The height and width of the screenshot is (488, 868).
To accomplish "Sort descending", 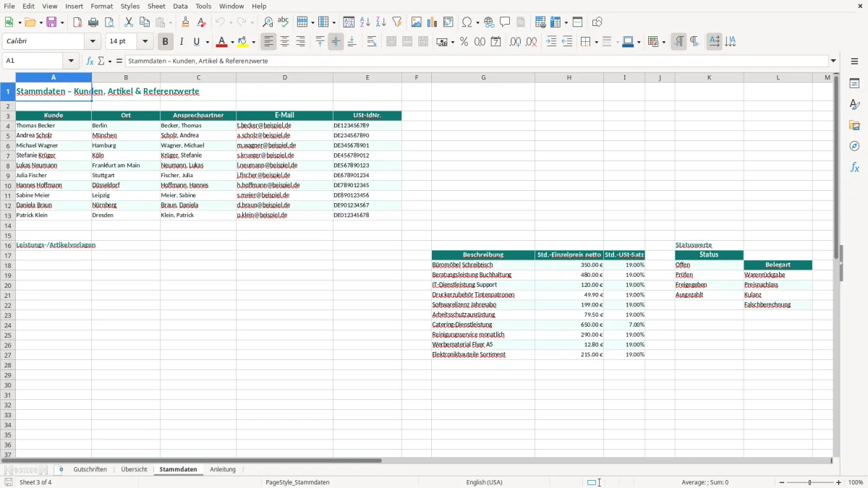I will pos(381,22).
